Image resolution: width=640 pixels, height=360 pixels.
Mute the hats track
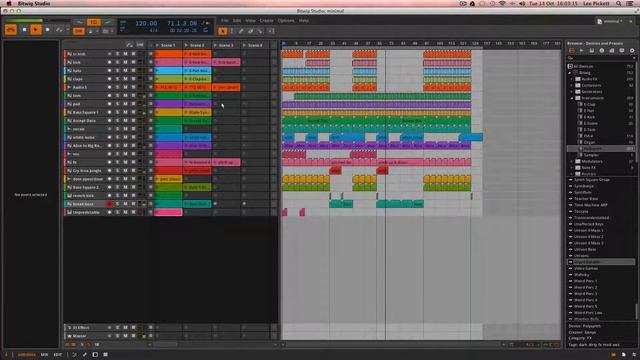(x=125, y=71)
